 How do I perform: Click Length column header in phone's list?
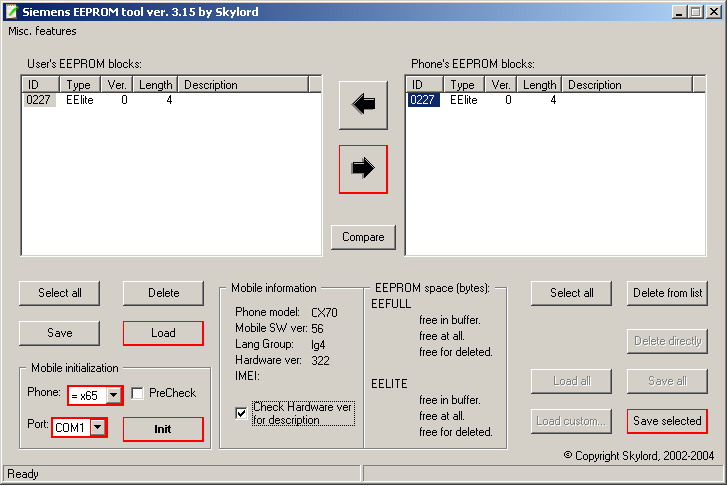(540, 85)
